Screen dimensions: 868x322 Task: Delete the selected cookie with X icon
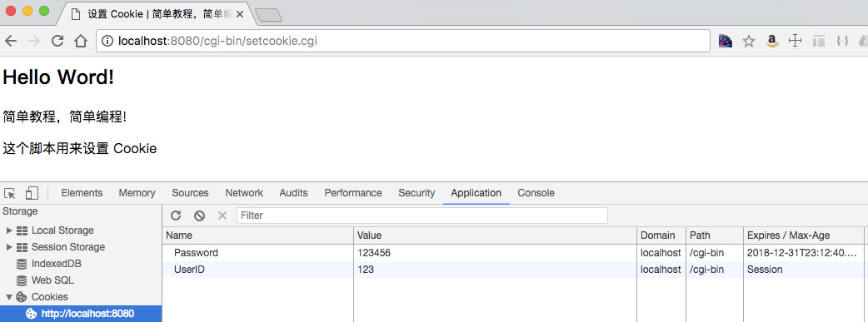[x=222, y=215]
